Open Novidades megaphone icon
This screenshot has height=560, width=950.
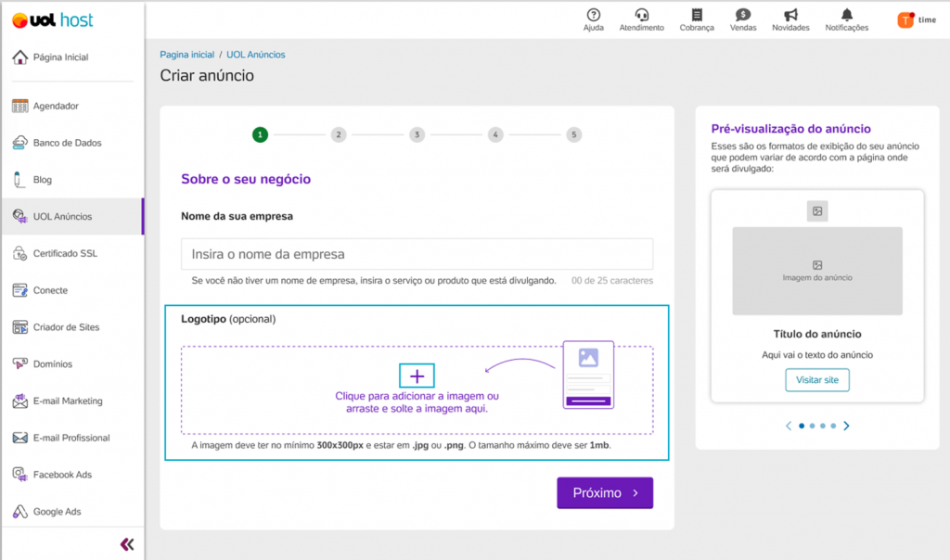[x=790, y=15]
